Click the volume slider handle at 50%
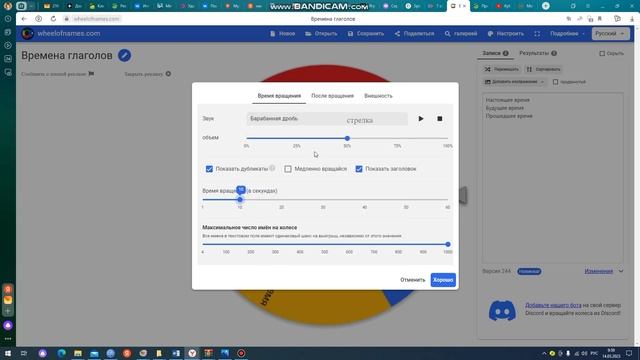 347,138
